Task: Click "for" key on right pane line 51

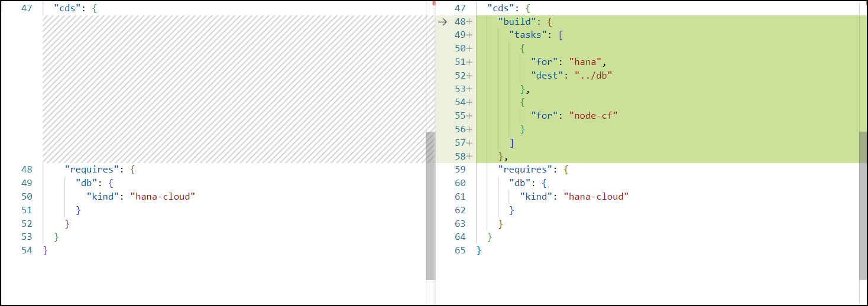Action: tap(545, 62)
